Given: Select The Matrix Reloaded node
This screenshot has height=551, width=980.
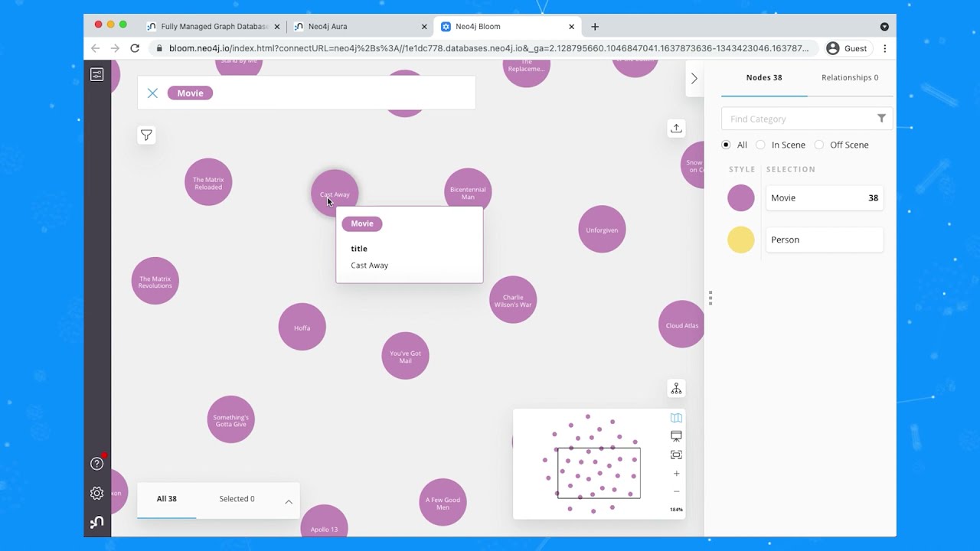Looking at the screenshot, I should (208, 182).
